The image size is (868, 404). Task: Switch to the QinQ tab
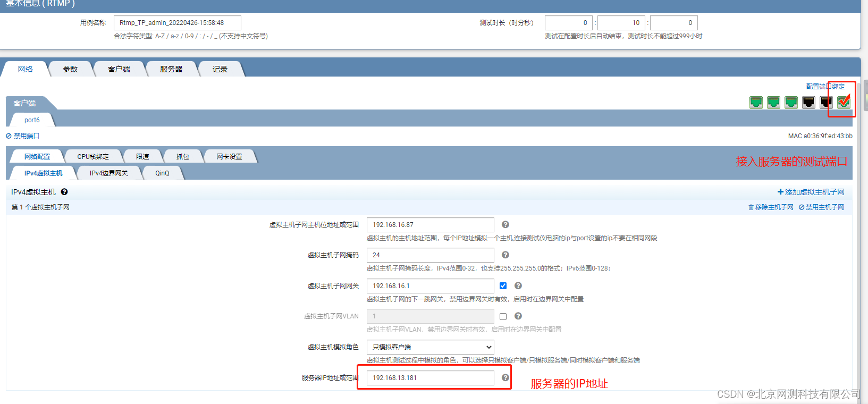[x=163, y=173]
